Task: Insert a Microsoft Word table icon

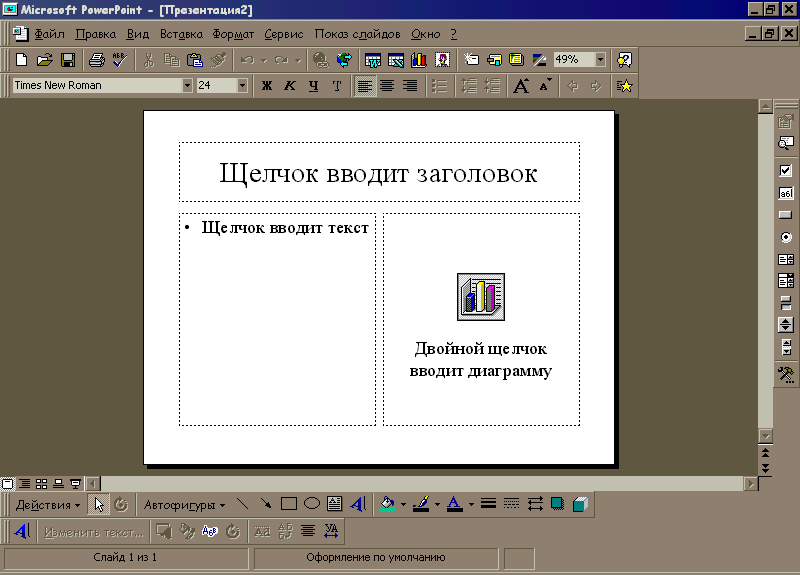Action: coord(372,60)
